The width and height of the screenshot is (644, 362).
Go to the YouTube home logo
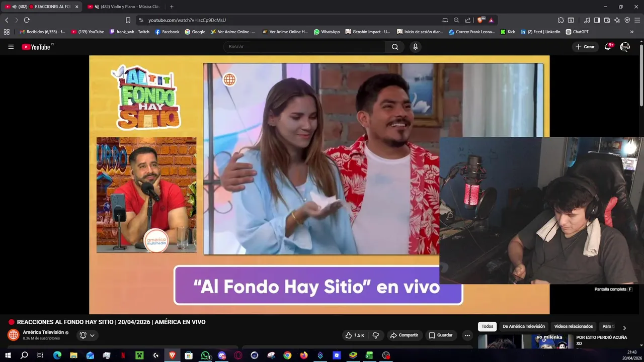pyautogui.click(x=36, y=47)
